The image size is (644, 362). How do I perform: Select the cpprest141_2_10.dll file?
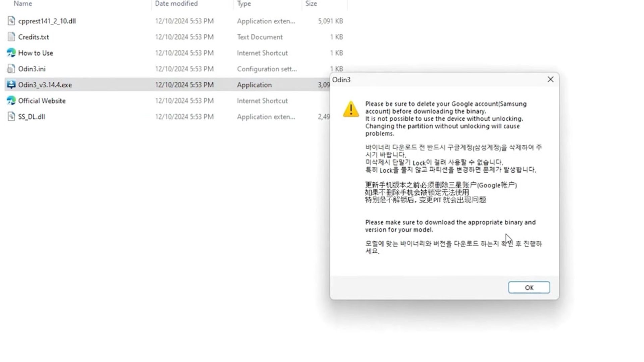pyautogui.click(x=47, y=21)
